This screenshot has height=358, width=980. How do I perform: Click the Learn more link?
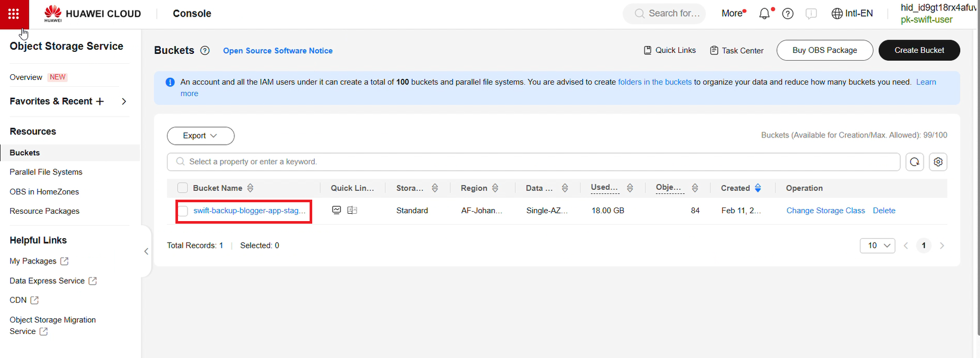[x=926, y=82]
